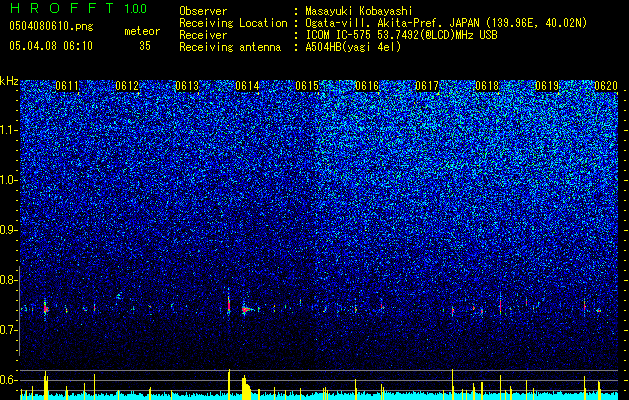Click the 0.6 kHz axis label
This screenshot has height=400, width=629.
(x=9, y=380)
